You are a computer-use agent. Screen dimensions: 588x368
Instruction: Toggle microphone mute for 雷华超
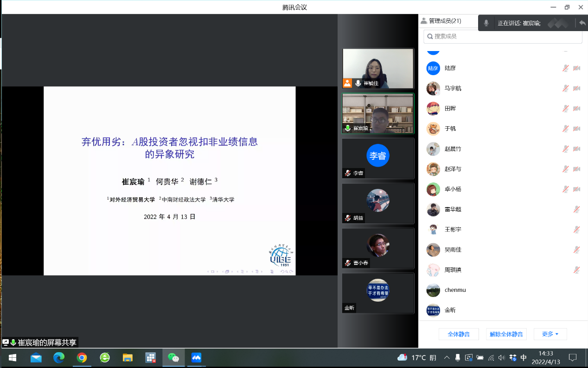tap(576, 209)
